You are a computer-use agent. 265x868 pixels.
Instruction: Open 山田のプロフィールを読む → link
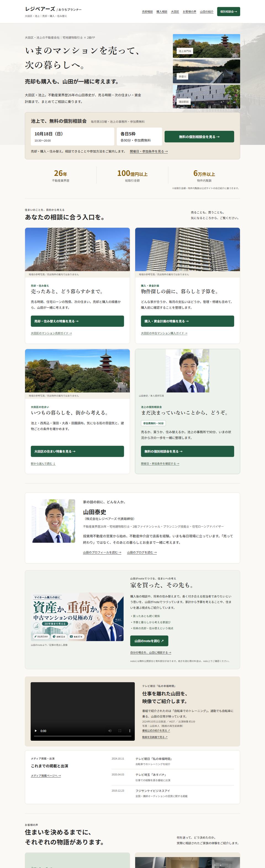click(x=102, y=552)
